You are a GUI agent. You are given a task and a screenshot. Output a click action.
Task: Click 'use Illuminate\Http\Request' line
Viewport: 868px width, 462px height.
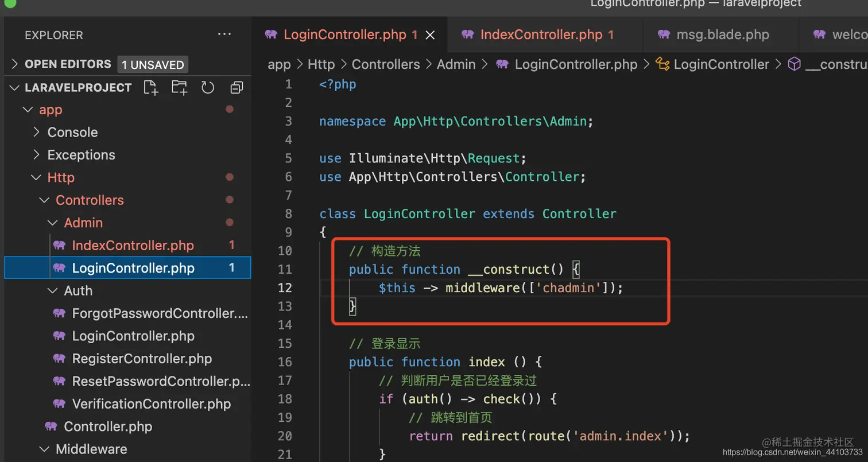pos(423,158)
